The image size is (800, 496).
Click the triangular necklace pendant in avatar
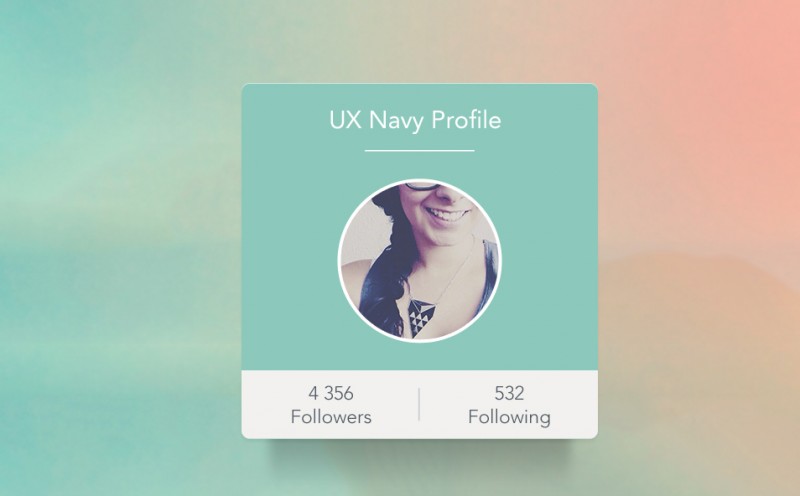coord(421,318)
